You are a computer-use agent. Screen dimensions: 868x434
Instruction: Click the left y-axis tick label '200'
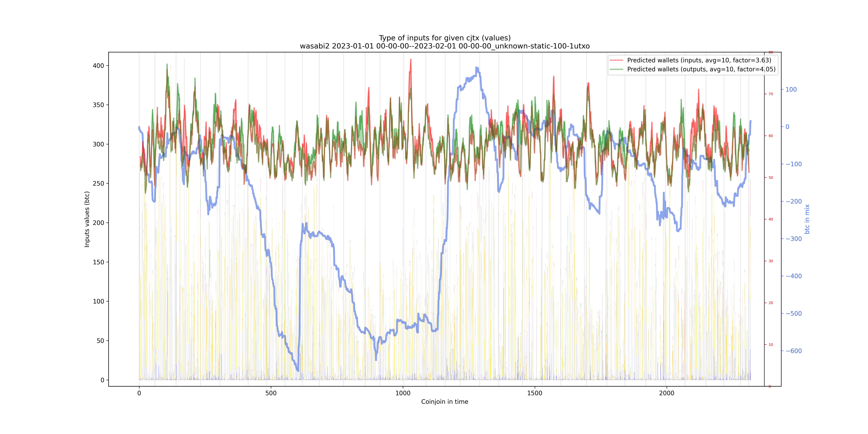(x=98, y=223)
